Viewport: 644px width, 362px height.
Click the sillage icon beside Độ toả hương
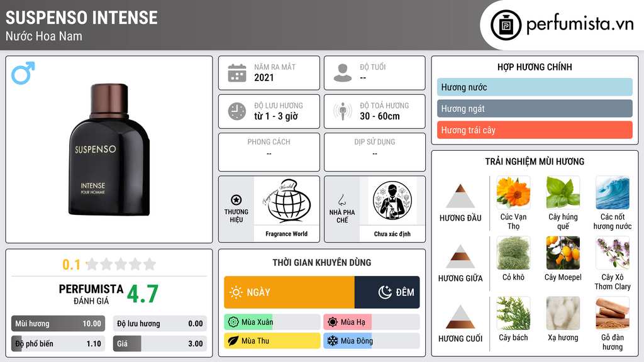click(343, 111)
